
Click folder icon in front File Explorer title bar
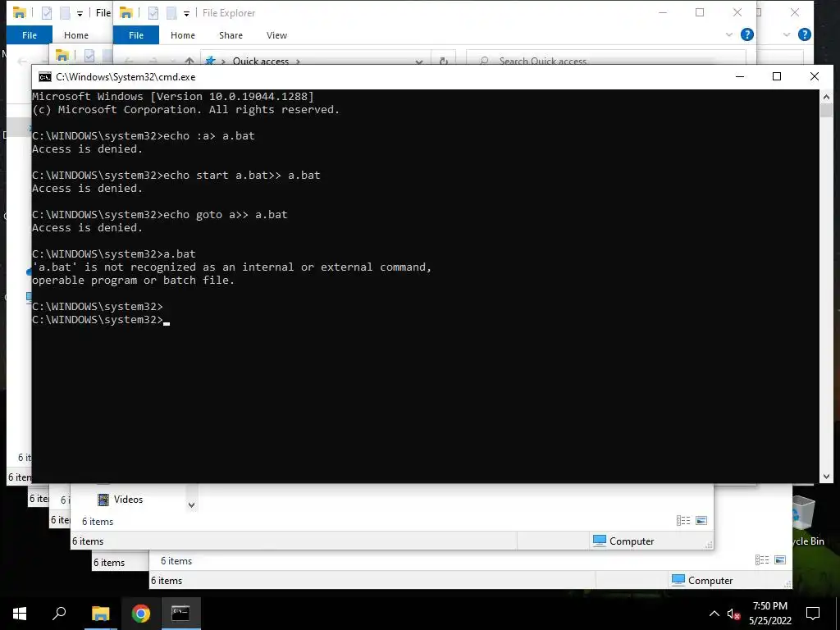(126, 12)
